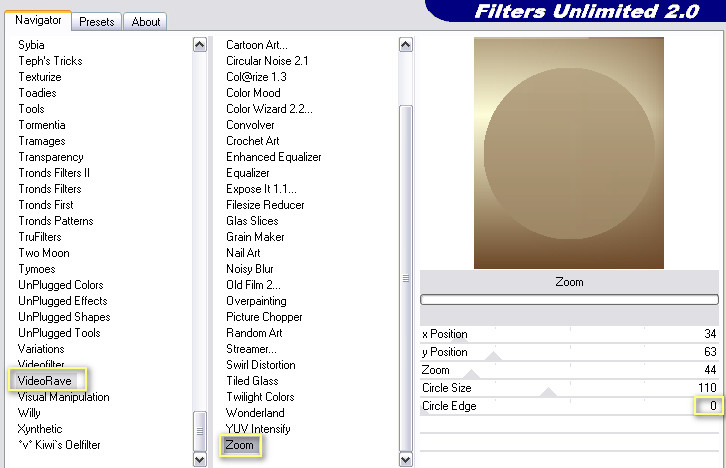Image resolution: width=726 pixels, height=468 pixels.
Task: Choose the Zoom filter entry
Action: pyautogui.click(x=239, y=445)
